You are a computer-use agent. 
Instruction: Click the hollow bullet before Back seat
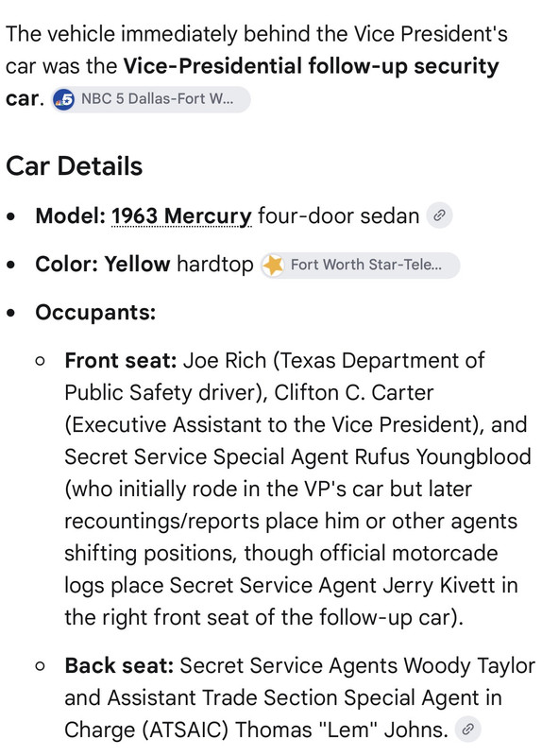click(x=41, y=666)
